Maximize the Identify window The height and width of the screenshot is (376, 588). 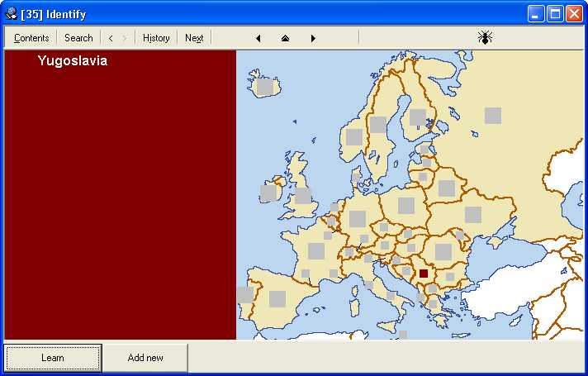(x=555, y=13)
